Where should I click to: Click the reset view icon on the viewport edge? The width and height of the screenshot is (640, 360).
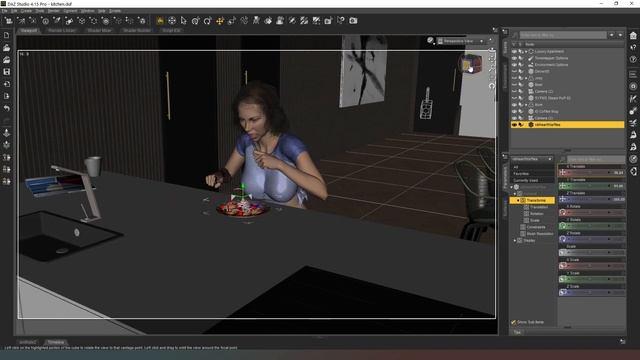point(492,86)
